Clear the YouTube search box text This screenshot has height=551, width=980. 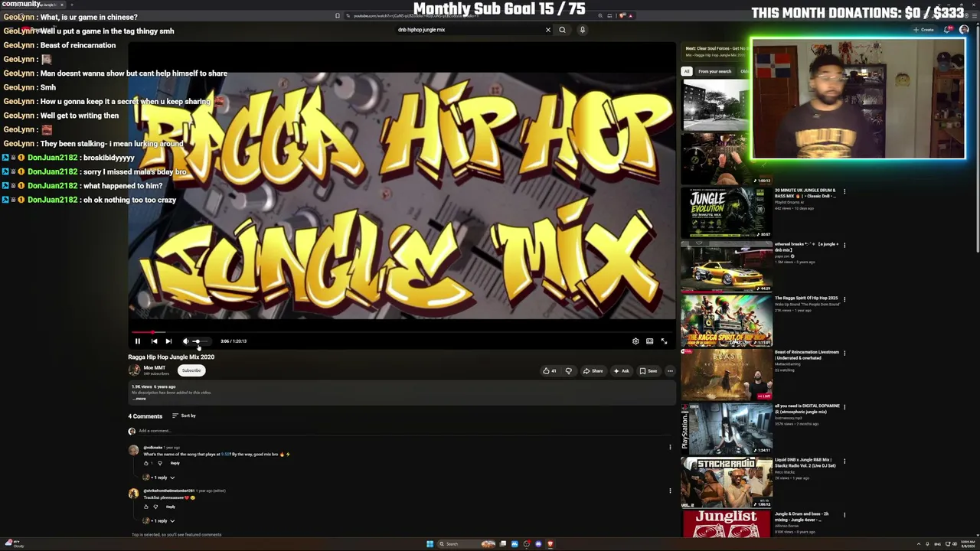pos(548,30)
